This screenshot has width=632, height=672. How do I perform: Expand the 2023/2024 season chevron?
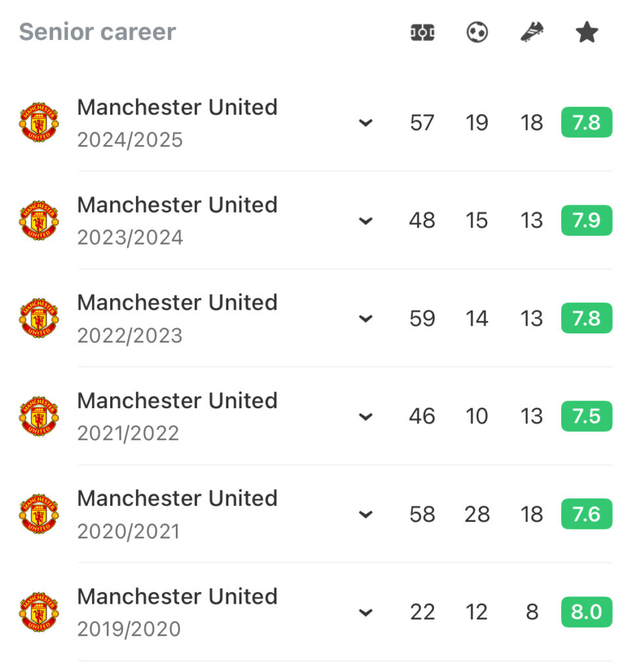pyautogui.click(x=366, y=221)
